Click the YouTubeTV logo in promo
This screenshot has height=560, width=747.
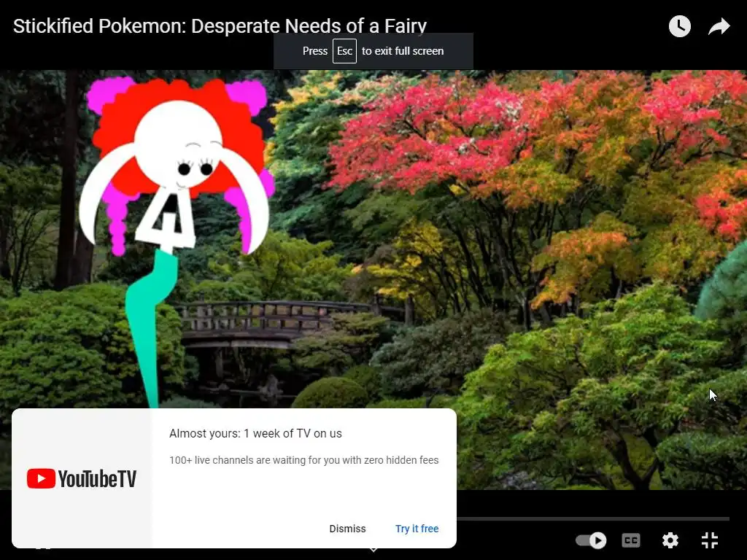(x=82, y=478)
